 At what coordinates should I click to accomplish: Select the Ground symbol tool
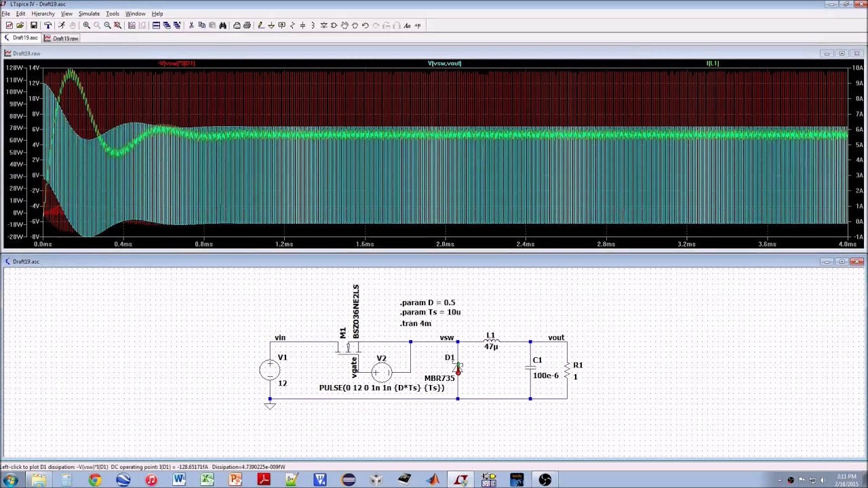[271, 25]
